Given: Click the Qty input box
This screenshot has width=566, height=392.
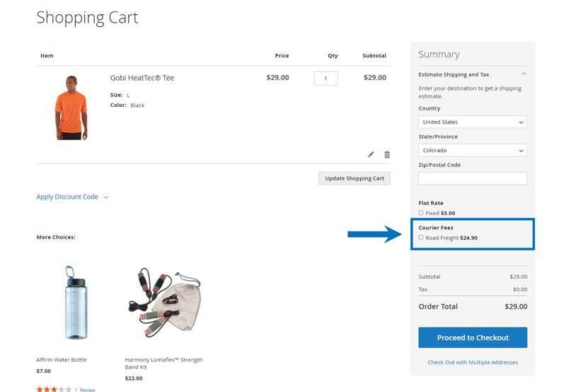Looking at the screenshot, I should pos(325,79).
